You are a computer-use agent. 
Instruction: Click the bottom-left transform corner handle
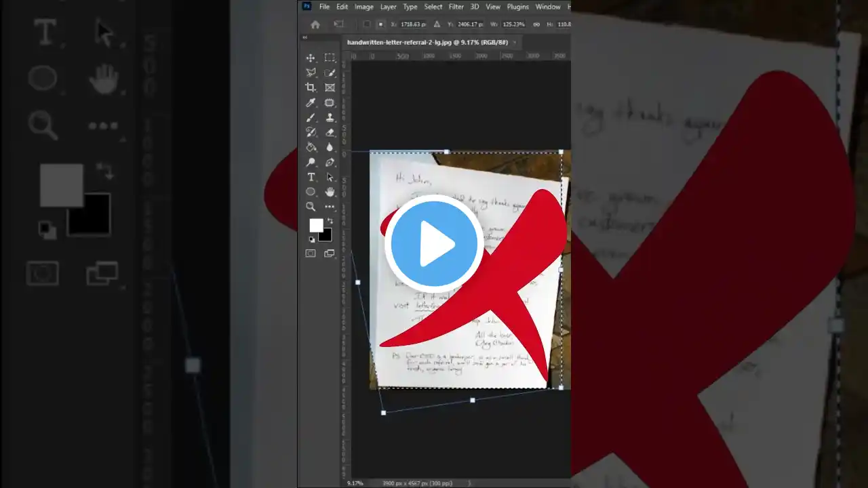pos(384,413)
